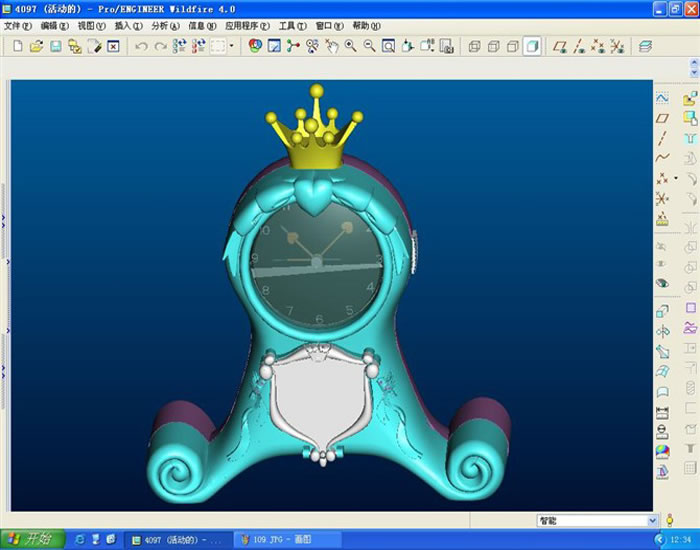The height and width of the screenshot is (550, 700).
Task: Toggle datum planes display
Action: (x=561, y=46)
